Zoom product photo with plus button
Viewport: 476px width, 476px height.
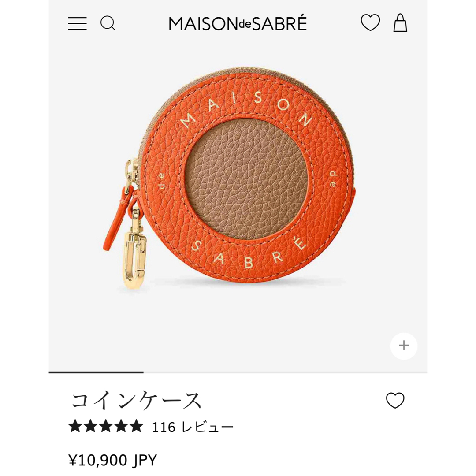(404, 346)
